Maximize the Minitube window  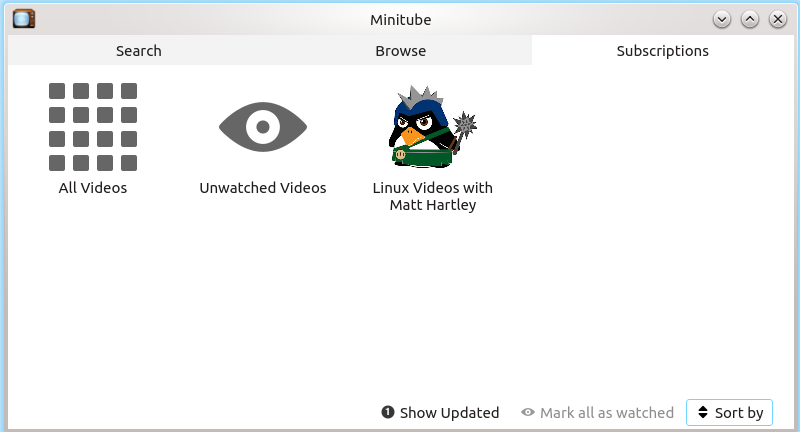749,19
